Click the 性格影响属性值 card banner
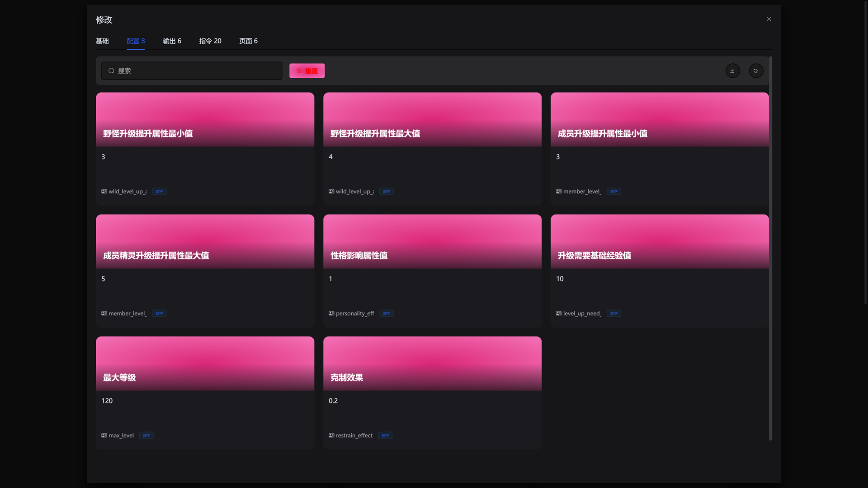The width and height of the screenshot is (868, 488). 432,241
